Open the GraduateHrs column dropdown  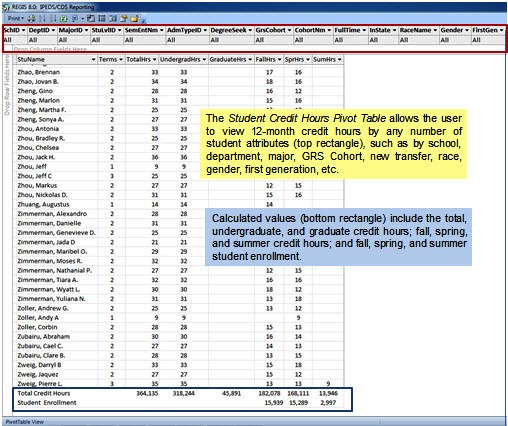pos(250,60)
